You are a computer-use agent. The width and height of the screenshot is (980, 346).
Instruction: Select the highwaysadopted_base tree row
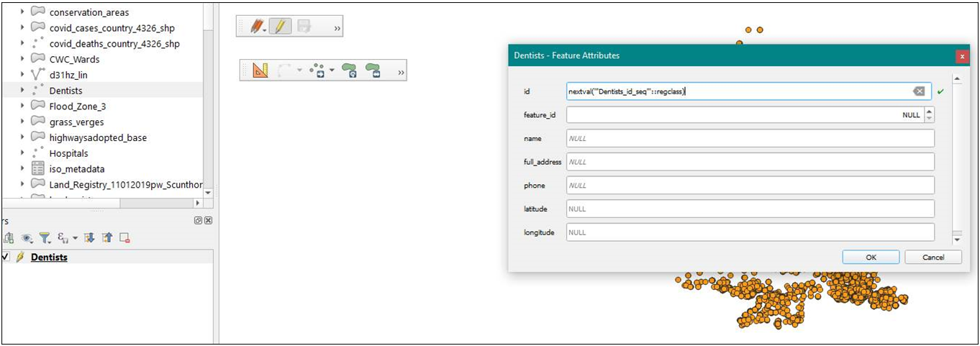(x=101, y=137)
